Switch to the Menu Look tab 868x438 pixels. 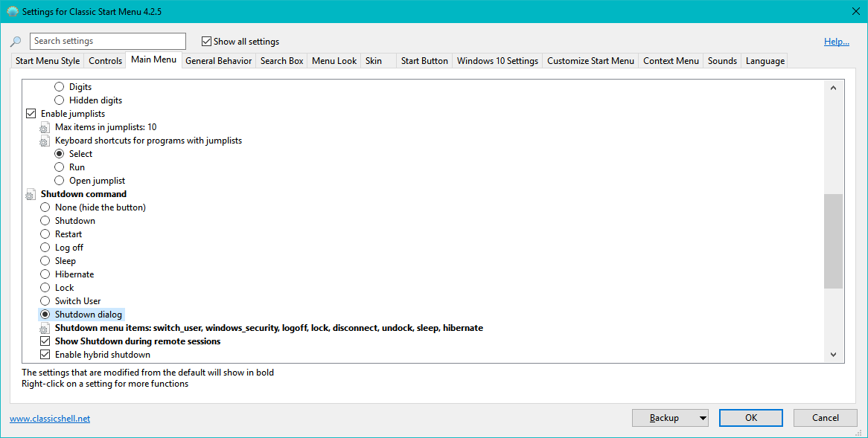coord(334,61)
